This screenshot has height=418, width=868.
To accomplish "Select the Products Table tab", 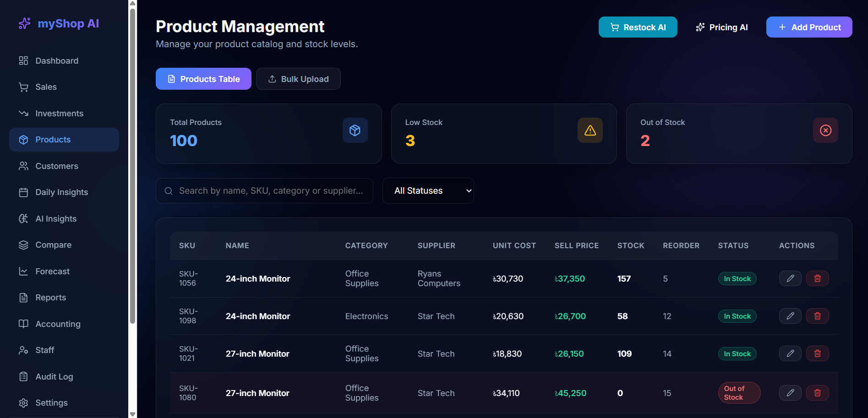I will (x=203, y=79).
